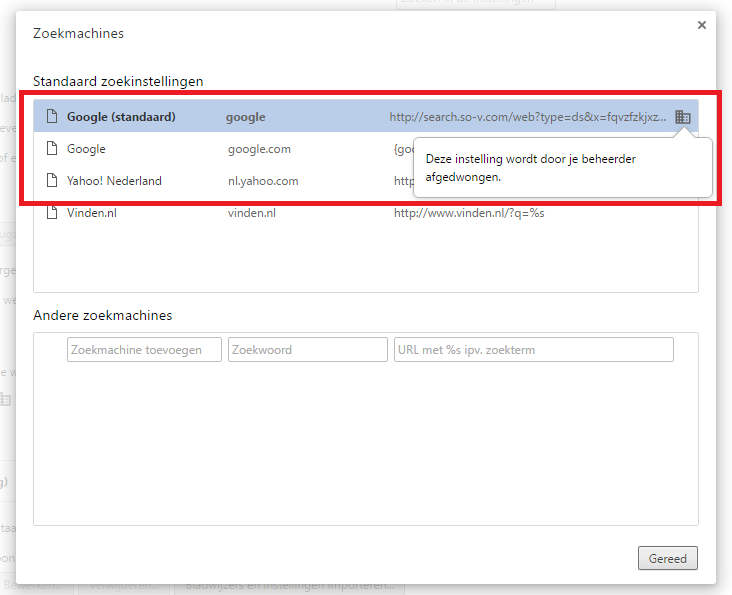This screenshot has width=732, height=595.
Task: Select the Google search engine name
Action: pyautogui.click(x=86, y=149)
